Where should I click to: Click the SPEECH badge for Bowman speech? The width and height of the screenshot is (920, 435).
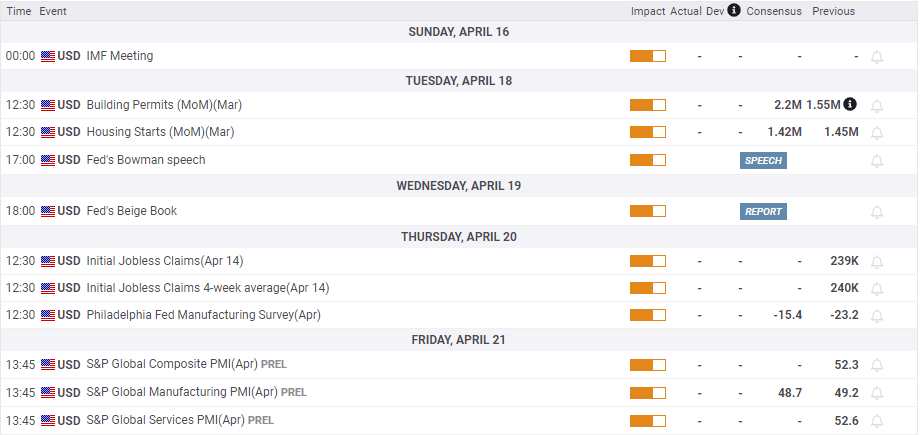coord(763,160)
